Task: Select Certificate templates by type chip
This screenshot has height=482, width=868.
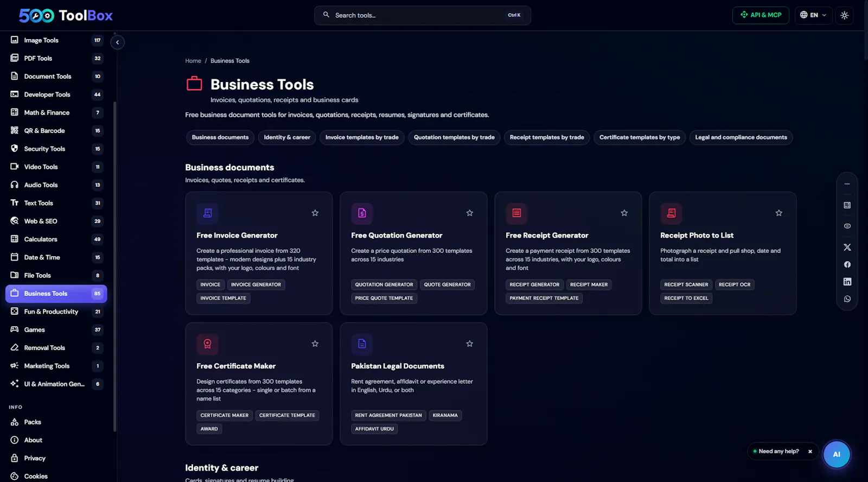Action: click(x=640, y=137)
